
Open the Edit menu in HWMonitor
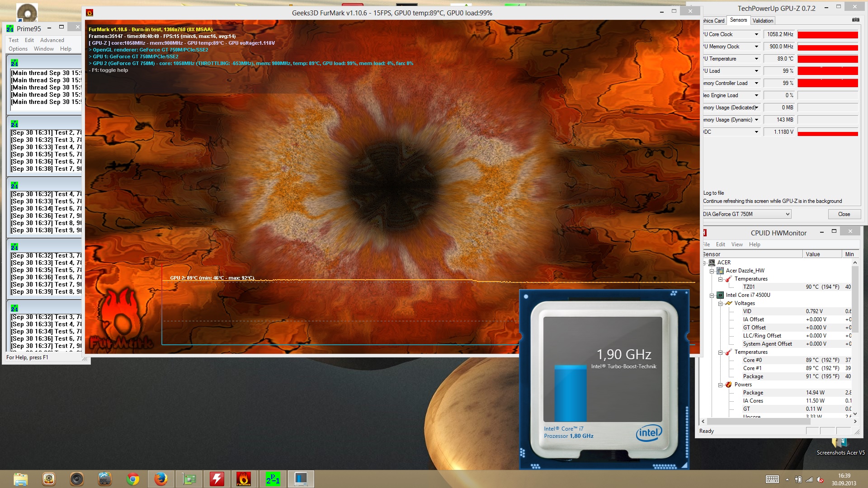pos(721,244)
